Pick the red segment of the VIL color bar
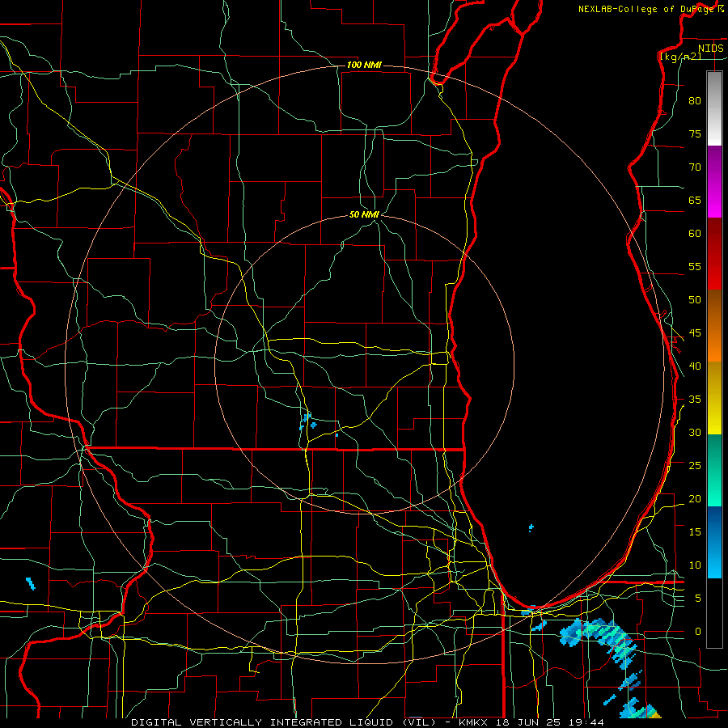The image size is (728, 728). [714, 253]
